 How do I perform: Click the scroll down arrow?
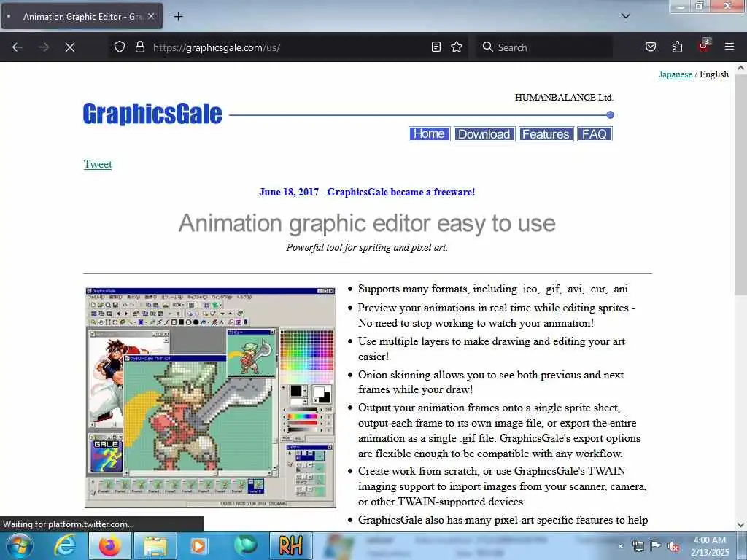[x=740, y=525]
